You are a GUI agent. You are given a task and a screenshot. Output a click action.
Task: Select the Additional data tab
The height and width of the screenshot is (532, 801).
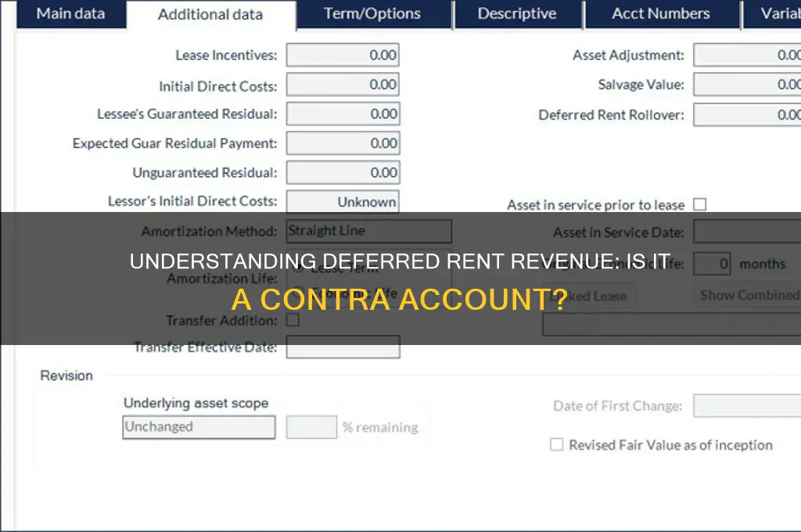[210, 15]
